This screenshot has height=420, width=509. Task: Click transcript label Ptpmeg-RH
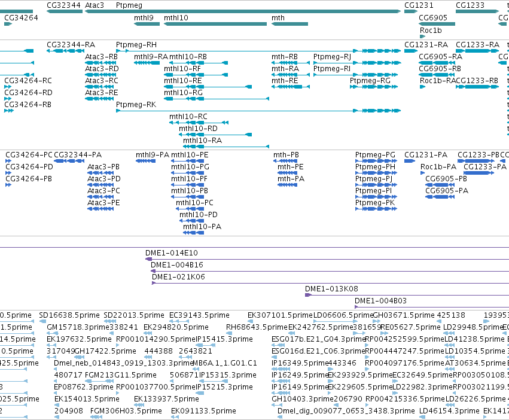click(x=136, y=45)
